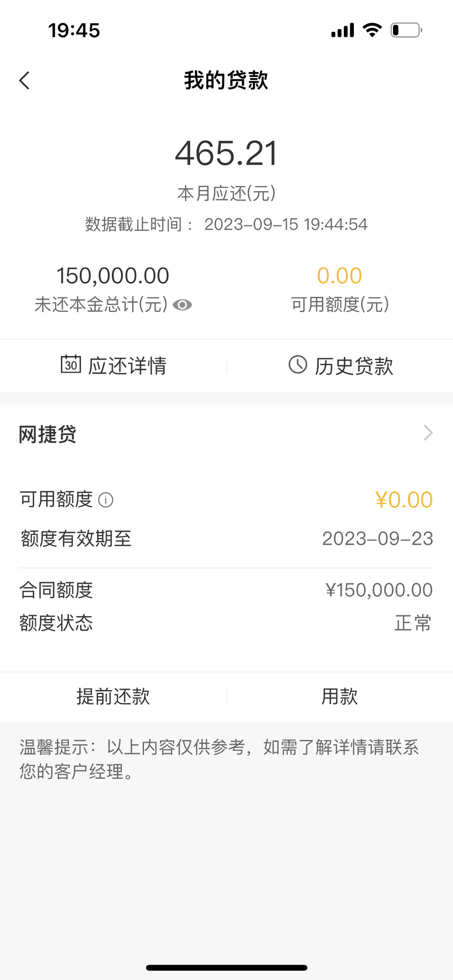The height and width of the screenshot is (980, 453).
Task: Tap the 提前还款 button
Action: point(113,697)
